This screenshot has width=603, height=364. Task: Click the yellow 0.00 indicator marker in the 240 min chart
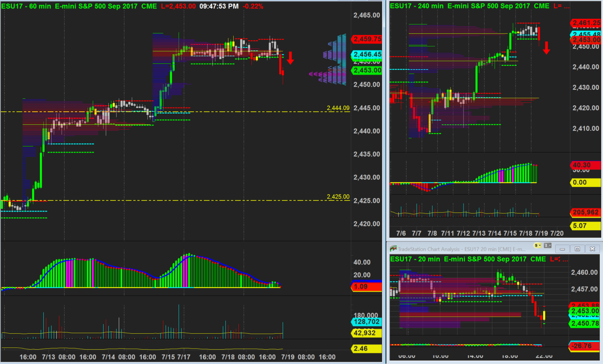click(585, 182)
